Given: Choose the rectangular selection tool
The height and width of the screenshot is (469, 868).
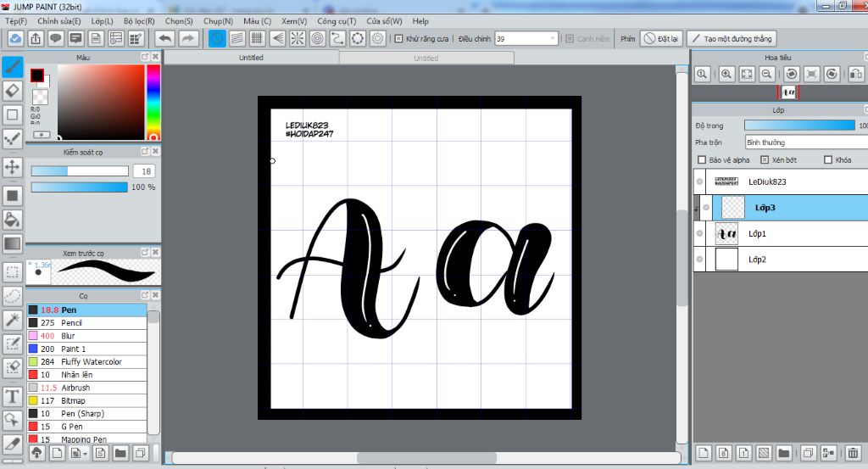Looking at the screenshot, I should (12, 272).
